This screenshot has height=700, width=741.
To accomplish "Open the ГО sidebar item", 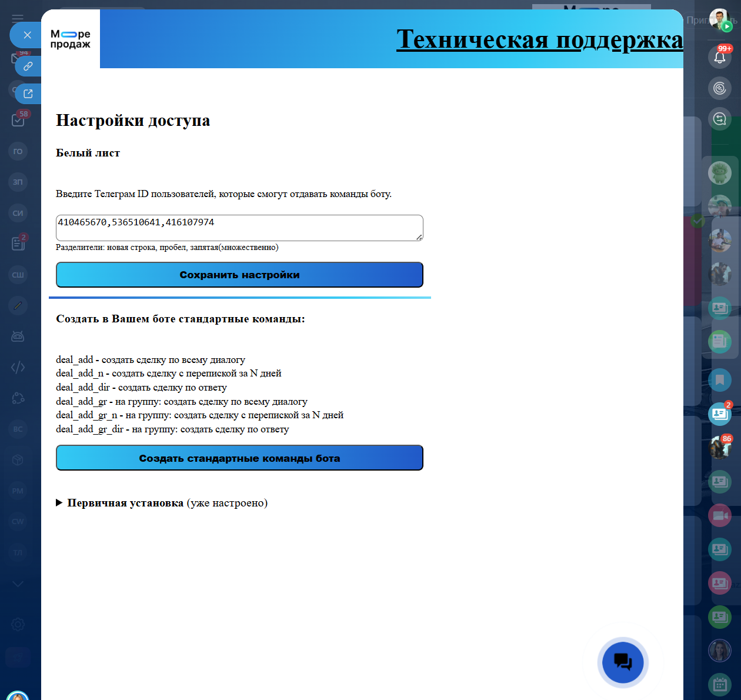I will (18, 151).
